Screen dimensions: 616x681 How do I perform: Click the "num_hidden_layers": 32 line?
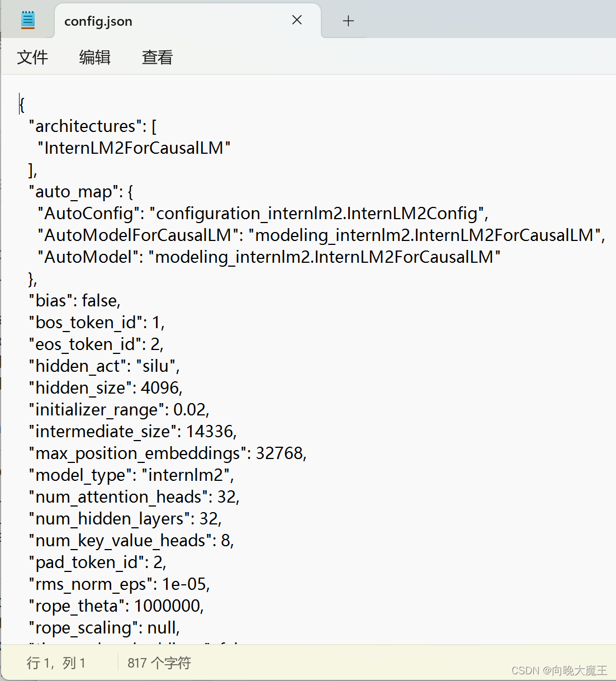click(125, 519)
